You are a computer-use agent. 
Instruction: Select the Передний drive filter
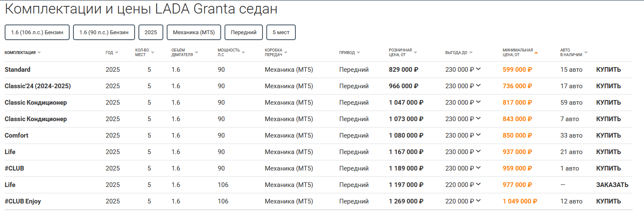pos(244,33)
